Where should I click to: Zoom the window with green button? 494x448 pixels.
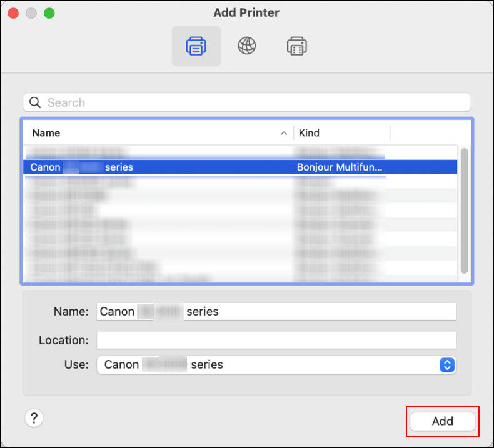pyautogui.click(x=49, y=13)
